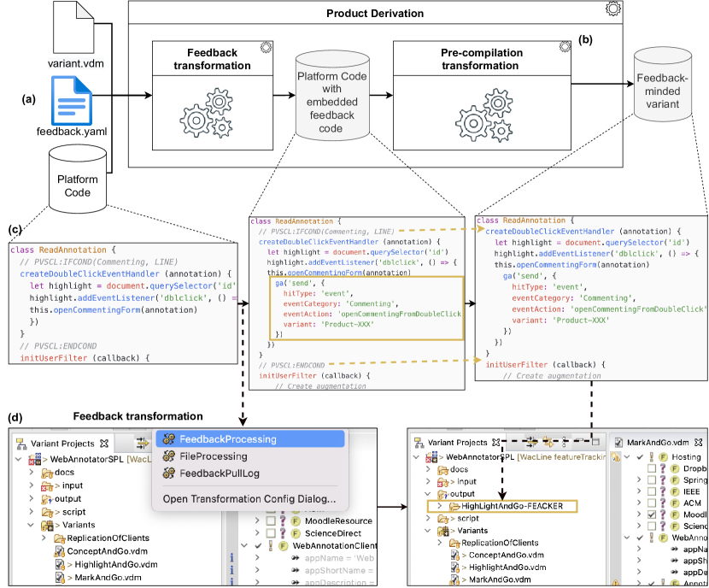Click output folder icon in Feedback transformation screenshot
Image resolution: width=709 pixels, height=588 pixels.
point(47,499)
